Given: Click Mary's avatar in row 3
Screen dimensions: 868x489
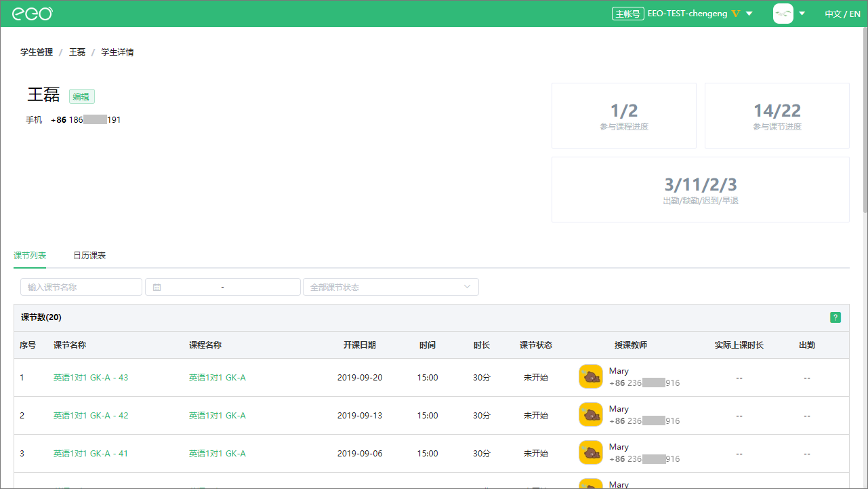Looking at the screenshot, I should 591,452.
